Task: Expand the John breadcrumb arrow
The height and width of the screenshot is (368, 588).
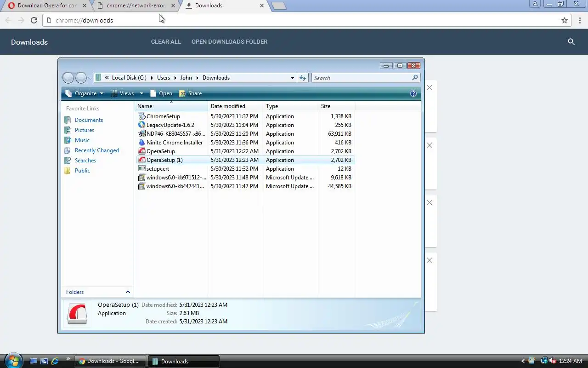Action: click(197, 78)
